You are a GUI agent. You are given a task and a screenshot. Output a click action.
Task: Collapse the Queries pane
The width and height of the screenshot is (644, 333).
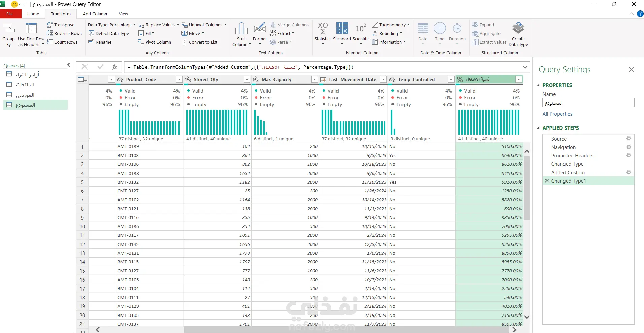pos(69,65)
